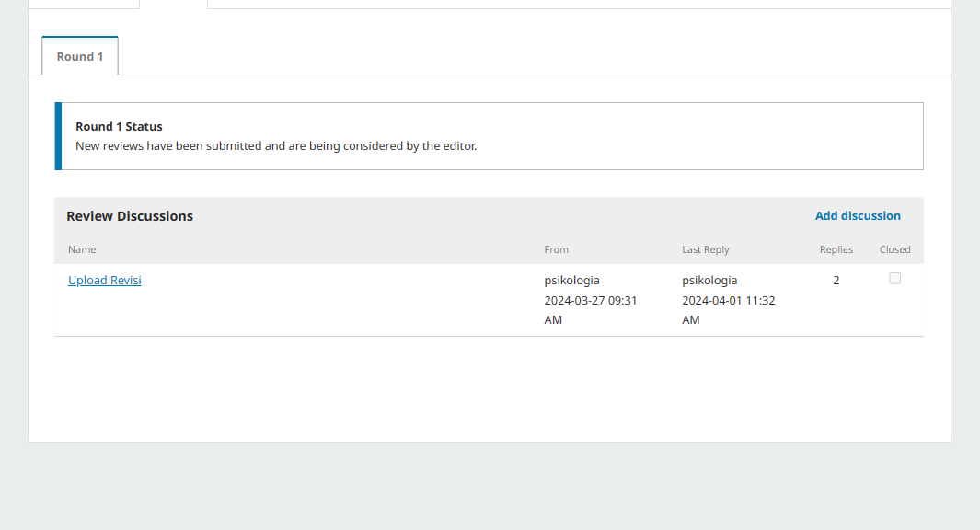This screenshot has width=980, height=530.
Task: Click the empty white area below the discussions table
Action: pos(489,388)
